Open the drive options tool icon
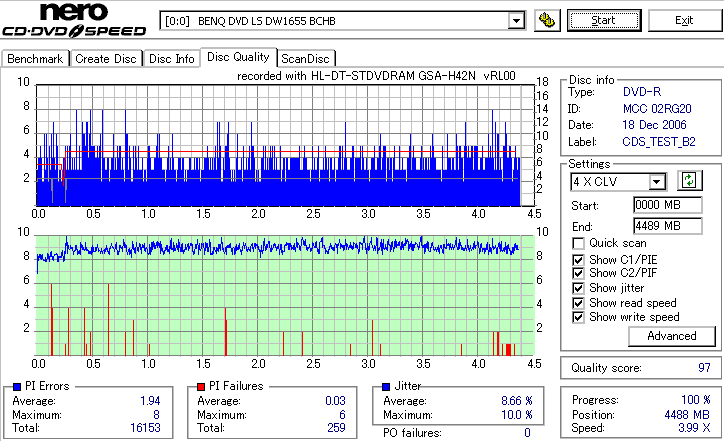Screen dimensions: 724x441 pyautogui.click(x=547, y=20)
